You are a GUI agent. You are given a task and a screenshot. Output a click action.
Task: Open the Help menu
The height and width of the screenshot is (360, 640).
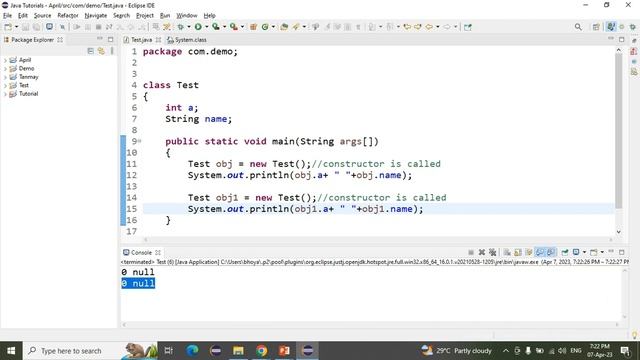[209, 16]
